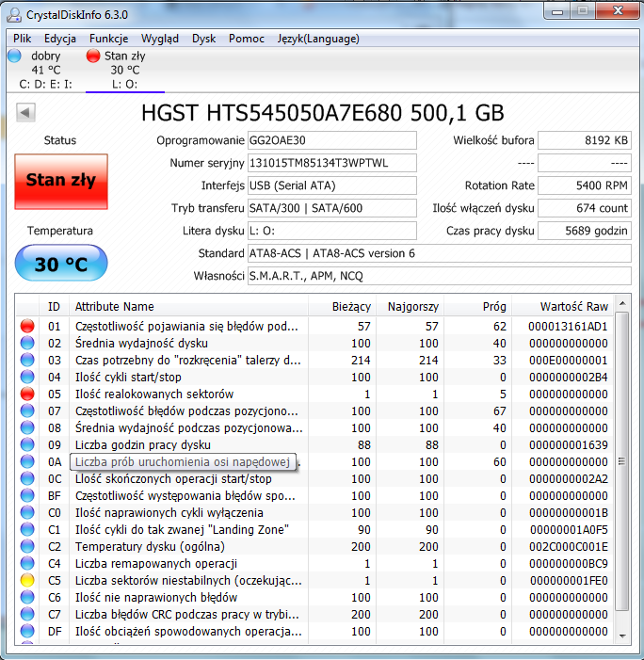The width and height of the screenshot is (644, 660).
Task: Click the Czas pracy dysku value 5689 godzin
Action: pyautogui.click(x=585, y=231)
